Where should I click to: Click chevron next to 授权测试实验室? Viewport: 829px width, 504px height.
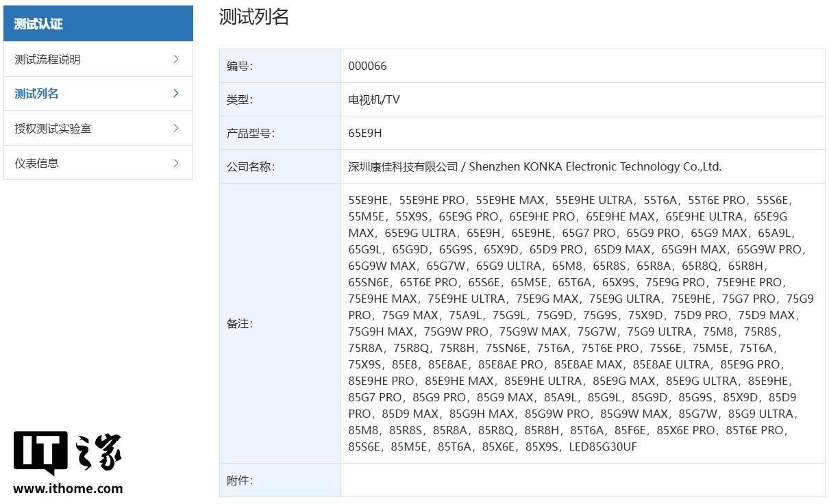pyautogui.click(x=176, y=128)
